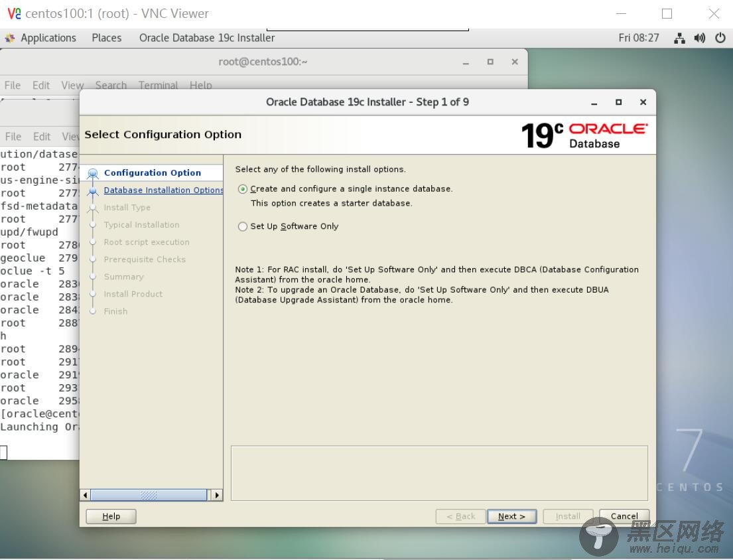733x560 pixels.
Task: Click sidebar scroll right arrow
Action: click(x=217, y=495)
